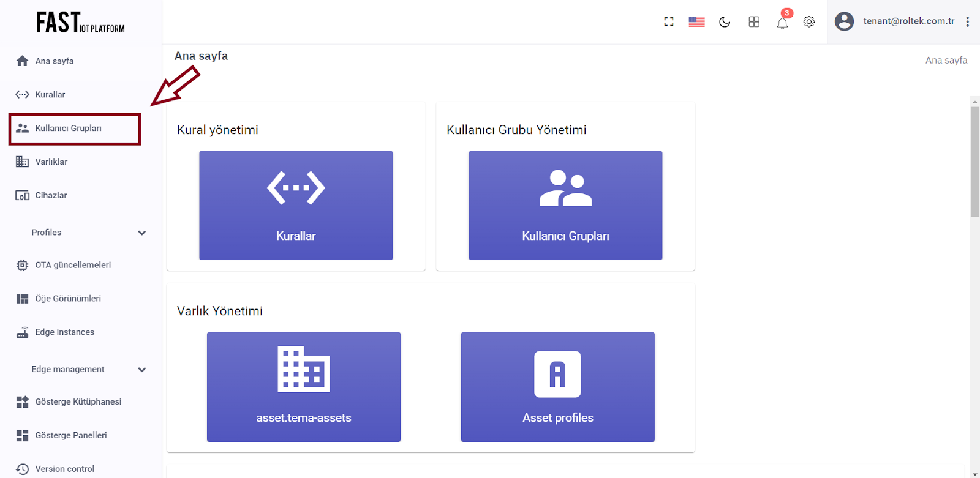Click the Ana sayfa page title

201,56
